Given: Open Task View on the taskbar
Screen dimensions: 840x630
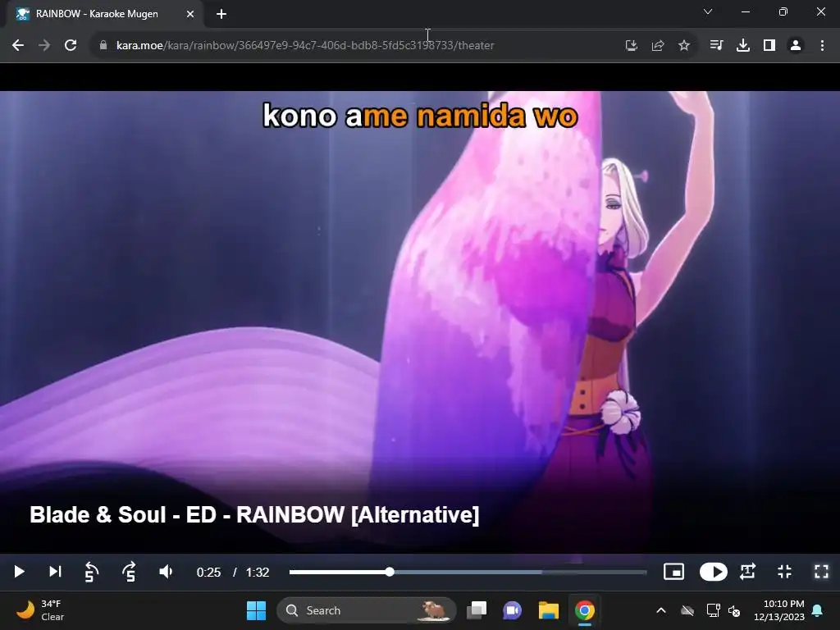Looking at the screenshot, I should click(x=477, y=610).
